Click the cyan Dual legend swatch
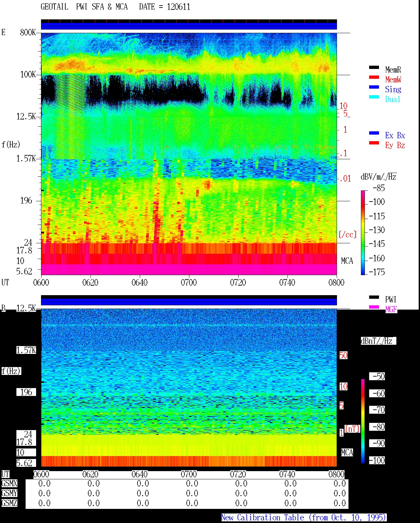 374,97
